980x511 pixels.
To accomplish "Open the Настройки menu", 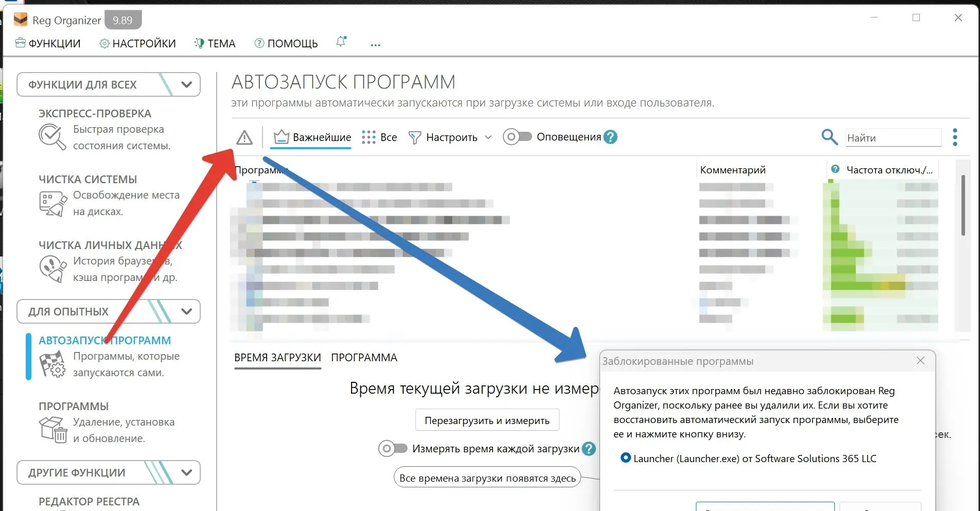I will click(x=137, y=43).
